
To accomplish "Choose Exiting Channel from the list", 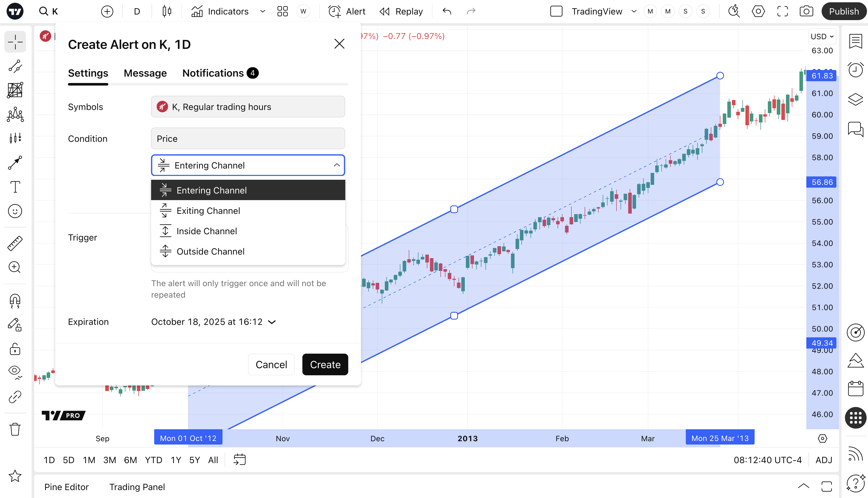I will tap(208, 211).
